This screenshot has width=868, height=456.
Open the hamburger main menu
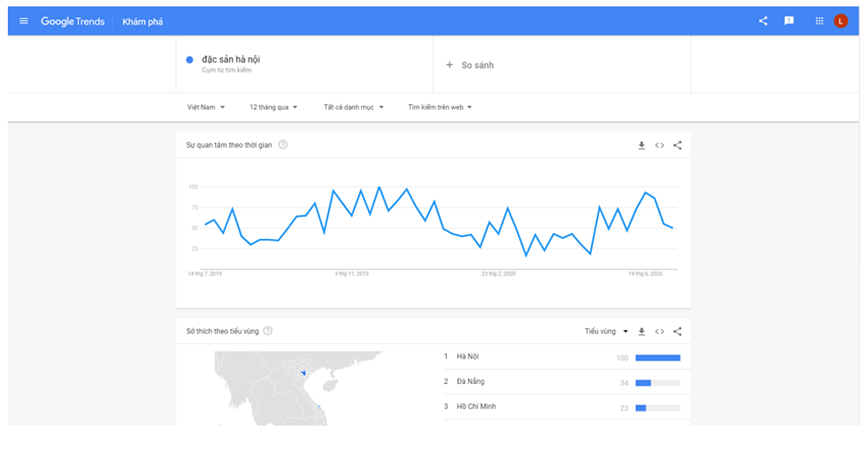(23, 21)
